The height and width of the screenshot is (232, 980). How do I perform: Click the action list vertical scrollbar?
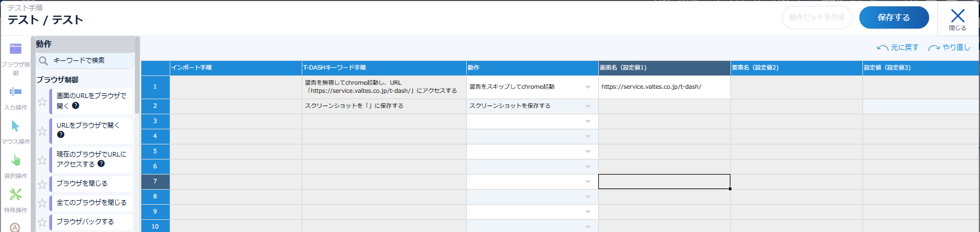137,75
